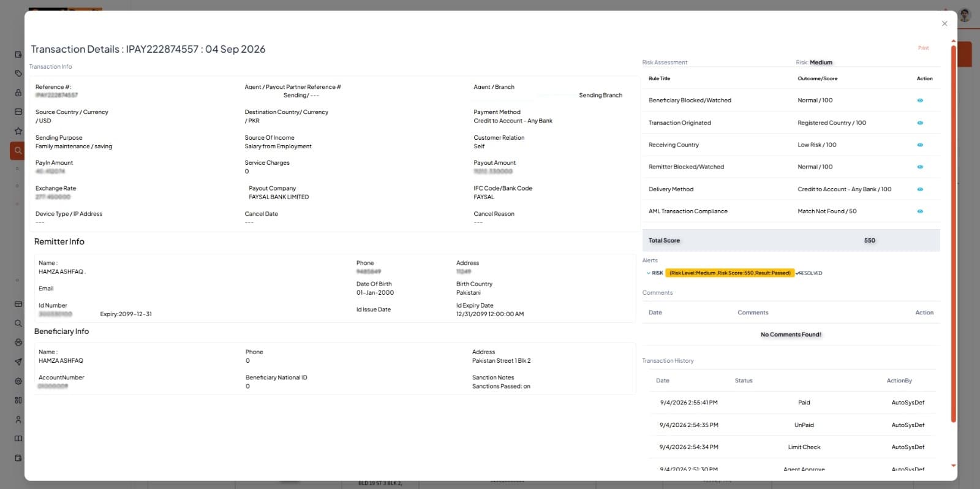Click the star icon in background sidebar
The width and height of the screenshot is (980, 489).
click(x=18, y=131)
